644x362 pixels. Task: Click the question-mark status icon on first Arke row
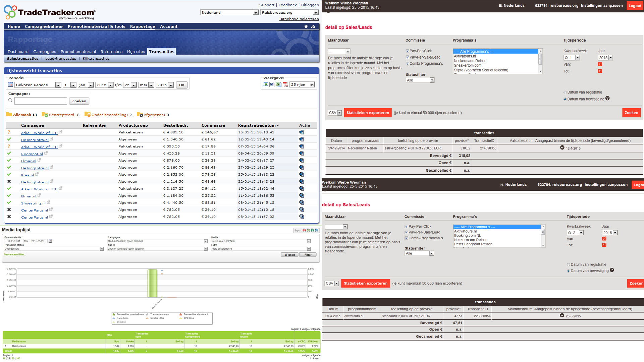tap(9, 132)
